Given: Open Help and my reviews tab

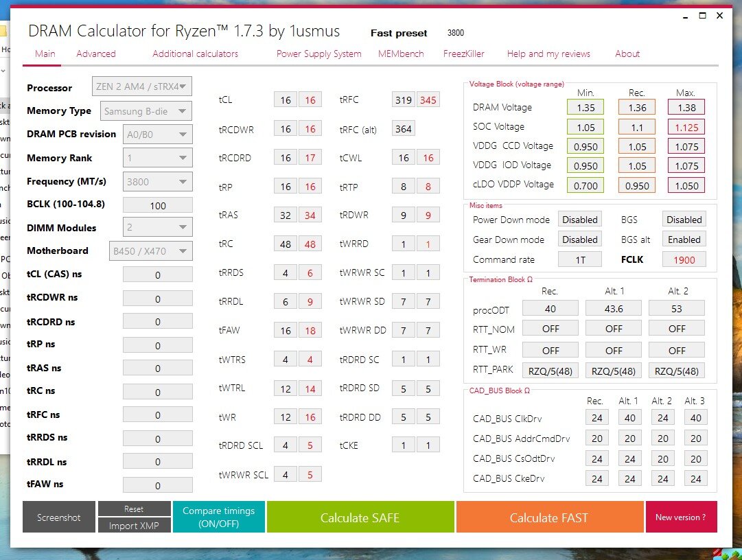Looking at the screenshot, I should point(548,54).
